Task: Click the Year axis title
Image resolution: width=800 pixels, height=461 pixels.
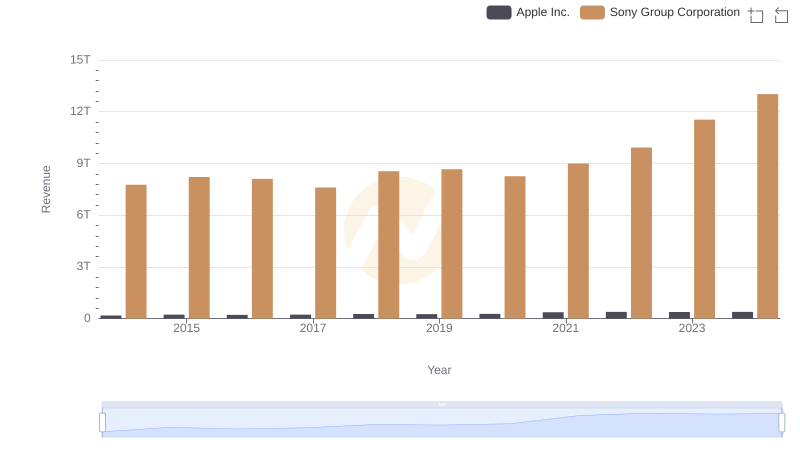Action: tap(439, 370)
